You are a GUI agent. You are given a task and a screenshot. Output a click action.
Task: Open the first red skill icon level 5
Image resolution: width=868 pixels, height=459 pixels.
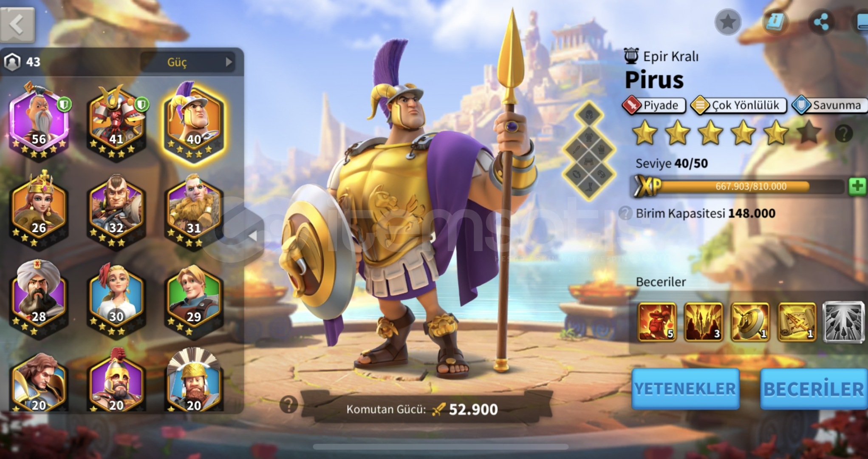coord(657,322)
